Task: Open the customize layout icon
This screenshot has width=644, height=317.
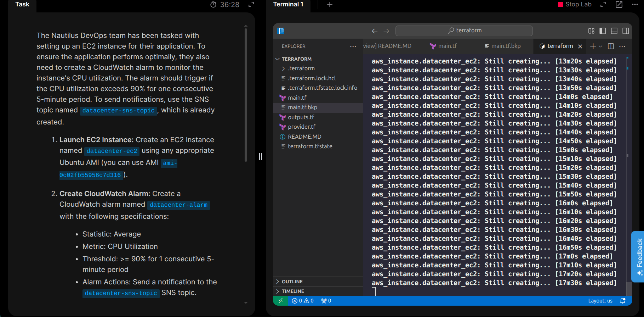Action: coord(591,31)
